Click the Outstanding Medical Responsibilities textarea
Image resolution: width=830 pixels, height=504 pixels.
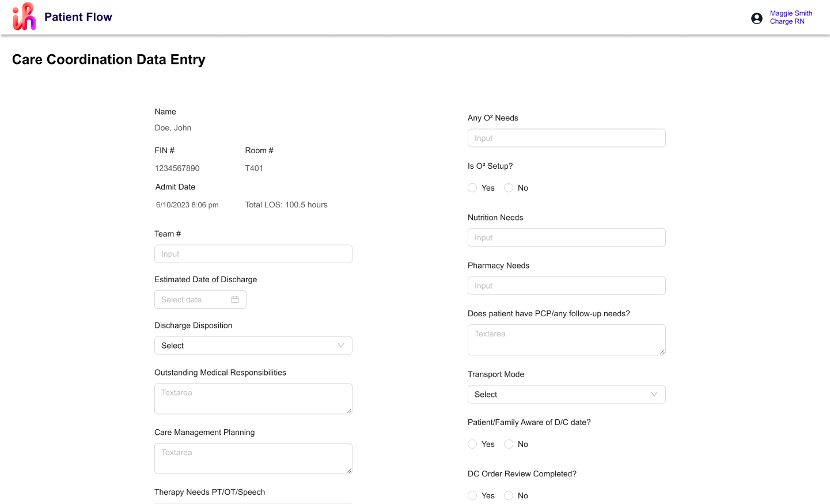pos(253,399)
